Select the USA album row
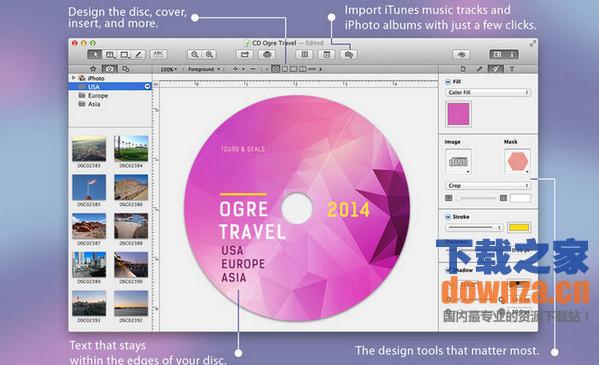 pyautogui.click(x=110, y=87)
